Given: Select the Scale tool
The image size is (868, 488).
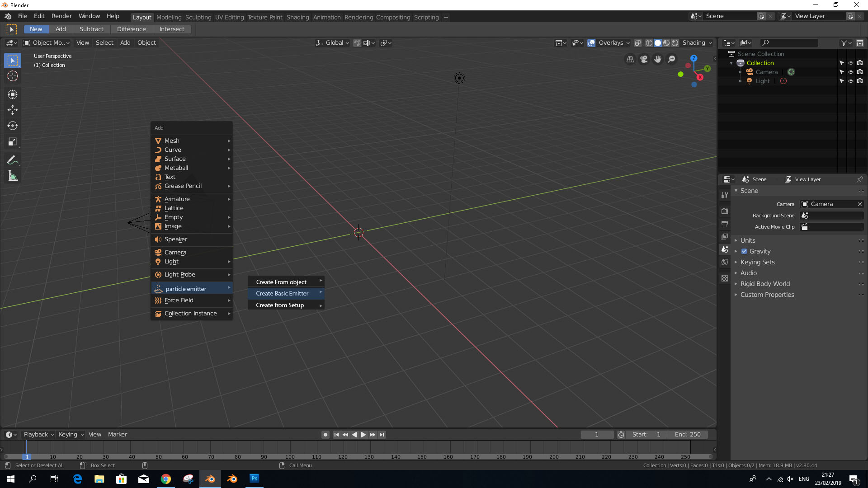Looking at the screenshot, I should tap(13, 142).
